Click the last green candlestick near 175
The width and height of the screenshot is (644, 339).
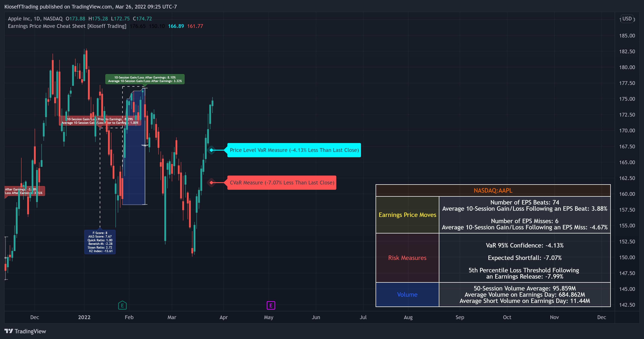212,103
